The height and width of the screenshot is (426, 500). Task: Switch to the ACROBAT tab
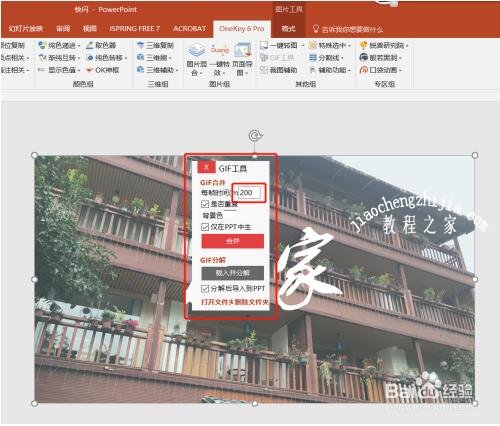pyautogui.click(x=189, y=29)
